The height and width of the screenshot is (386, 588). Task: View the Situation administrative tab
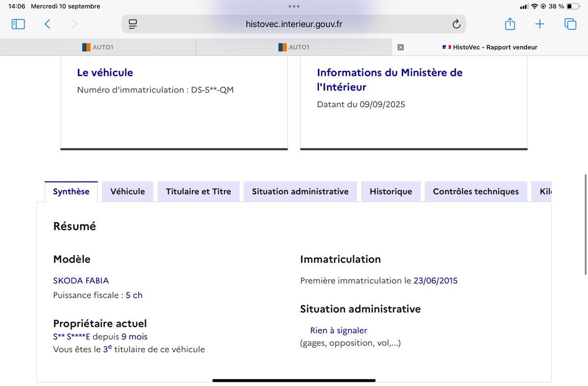point(300,192)
